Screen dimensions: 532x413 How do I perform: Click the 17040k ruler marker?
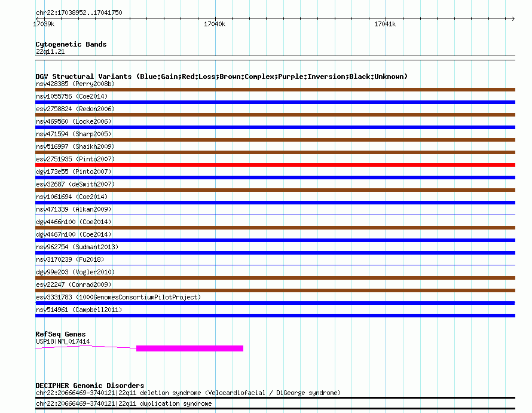coord(215,24)
